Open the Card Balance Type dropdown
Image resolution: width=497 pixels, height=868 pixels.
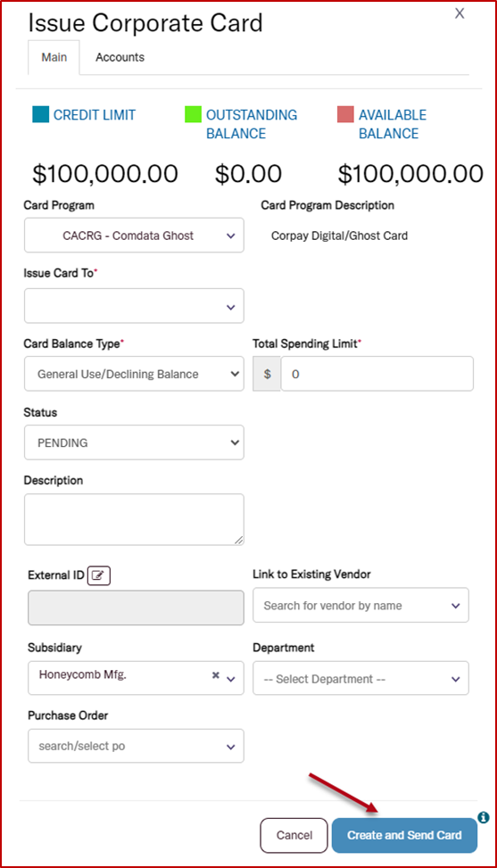[x=134, y=374]
